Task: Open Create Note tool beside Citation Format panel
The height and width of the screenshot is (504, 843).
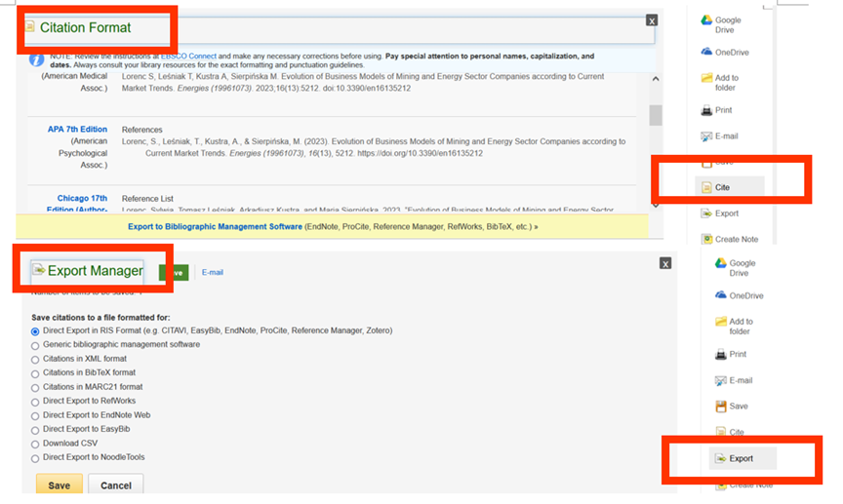Action: click(729, 239)
